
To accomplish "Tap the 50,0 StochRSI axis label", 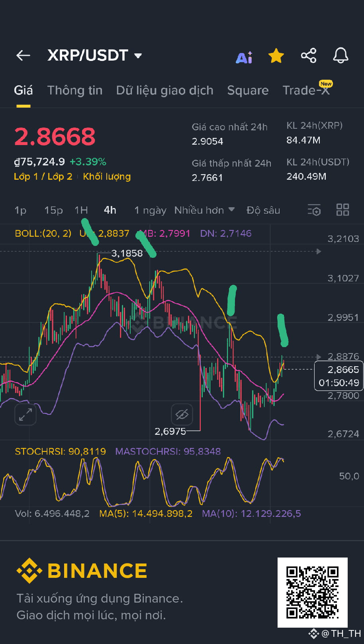I will (x=349, y=476).
